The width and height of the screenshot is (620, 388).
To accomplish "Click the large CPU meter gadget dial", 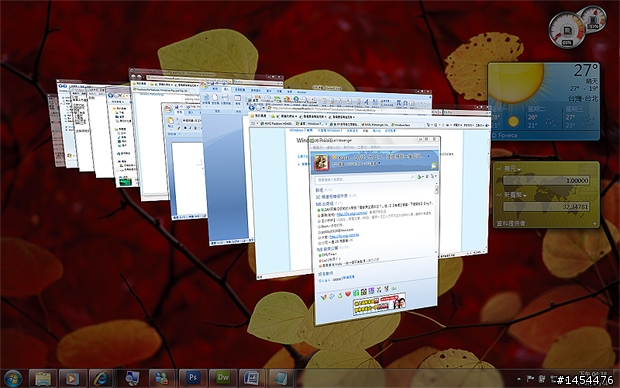I will click(x=566, y=30).
